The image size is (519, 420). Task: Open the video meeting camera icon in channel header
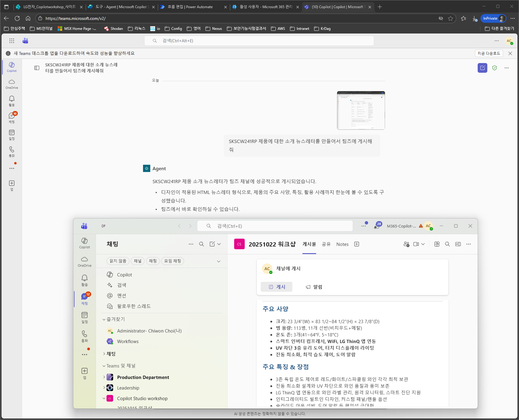point(416,244)
